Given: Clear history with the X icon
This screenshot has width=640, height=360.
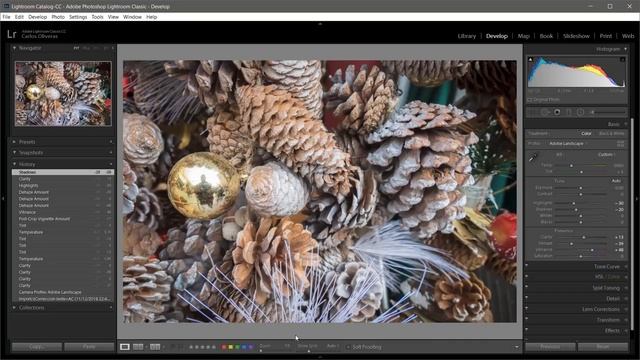Looking at the screenshot, I should point(111,164).
